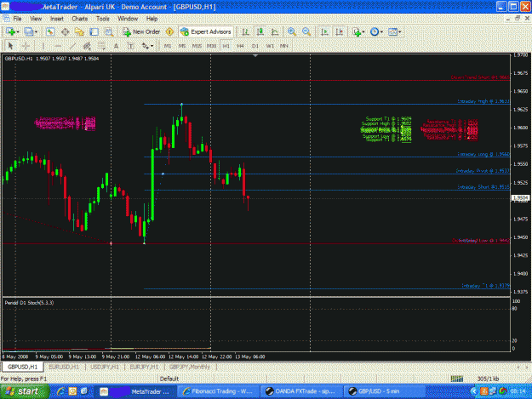Switch chart to line chart
The image size is (532, 399).
[275, 31]
